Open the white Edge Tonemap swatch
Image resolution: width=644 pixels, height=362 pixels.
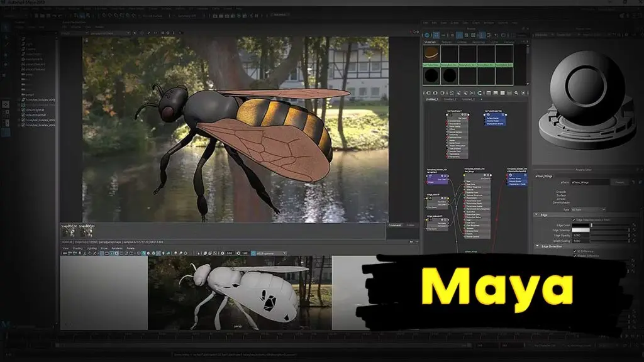[x=580, y=230]
